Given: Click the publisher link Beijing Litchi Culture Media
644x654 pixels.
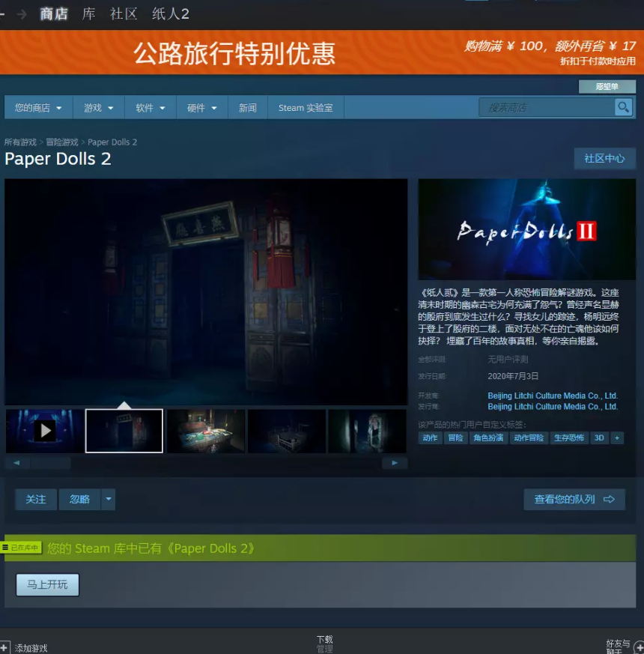Looking at the screenshot, I should tap(553, 407).
